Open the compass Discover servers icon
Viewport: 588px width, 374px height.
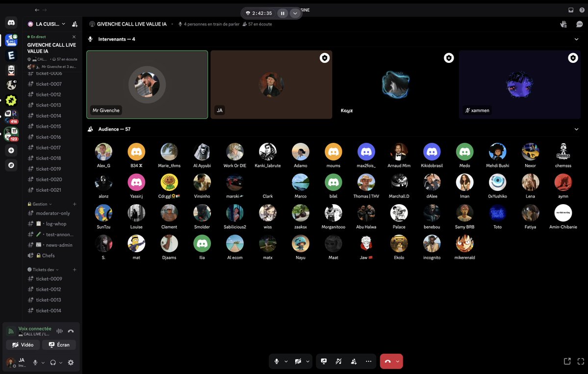click(x=11, y=165)
